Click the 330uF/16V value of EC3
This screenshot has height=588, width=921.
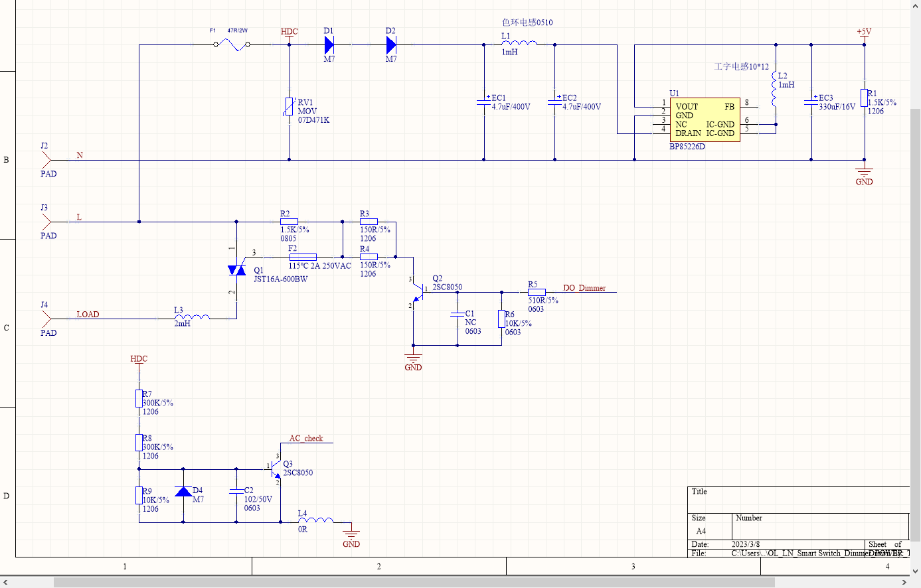click(x=837, y=106)
